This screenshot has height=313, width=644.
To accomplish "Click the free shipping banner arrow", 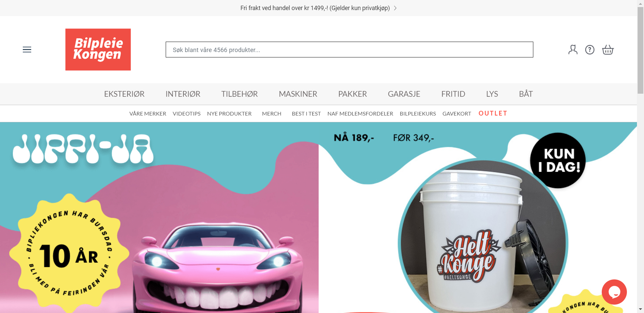I will [x=395, y=8].
